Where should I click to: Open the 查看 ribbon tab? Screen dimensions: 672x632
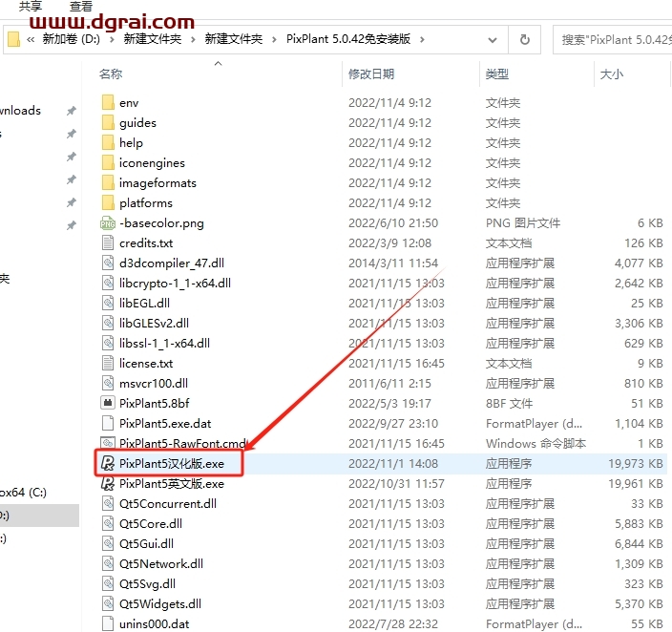[81, 6]
